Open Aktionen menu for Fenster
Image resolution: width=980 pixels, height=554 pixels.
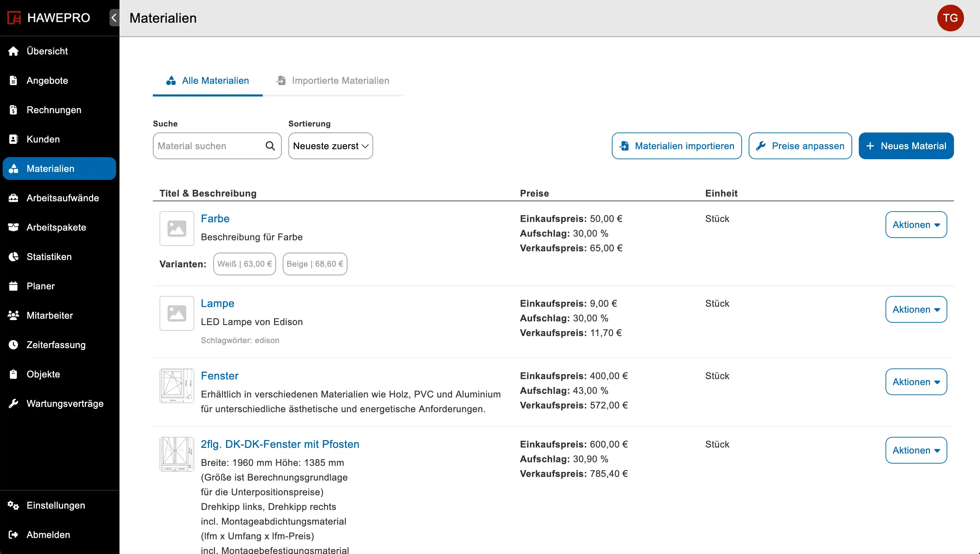pyautogui.click(x=916, y=382)
